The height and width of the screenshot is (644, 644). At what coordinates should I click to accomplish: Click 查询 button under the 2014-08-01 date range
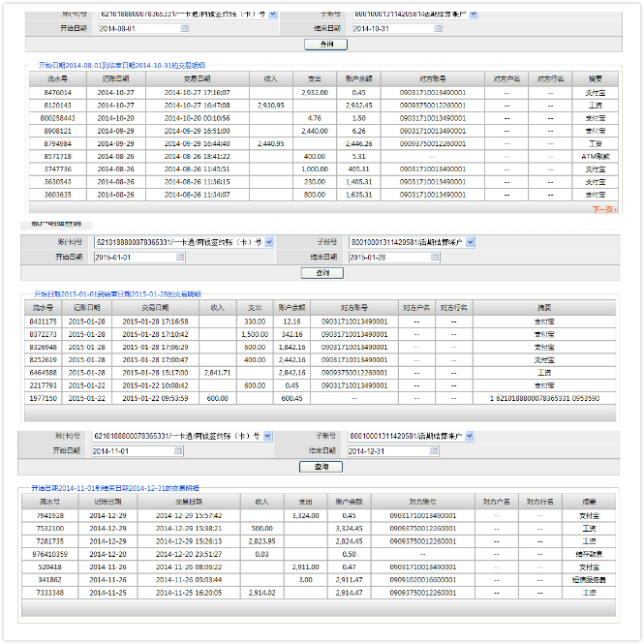pyautogui.click(x=325, y=44)
